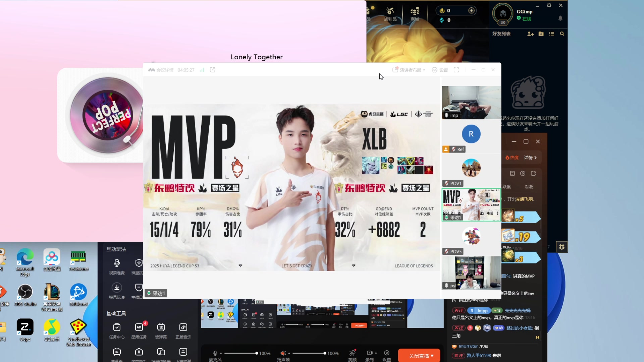
Task: Click the GGimp profile avatar
Action: click(x=502, y=14)
